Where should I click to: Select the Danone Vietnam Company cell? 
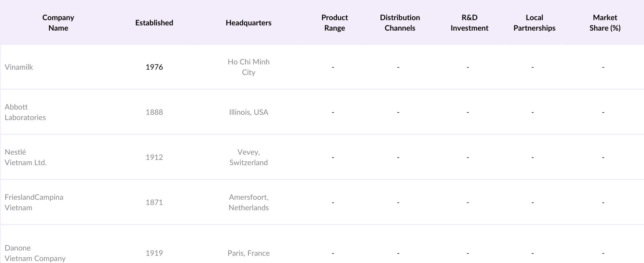click(35, 253)
